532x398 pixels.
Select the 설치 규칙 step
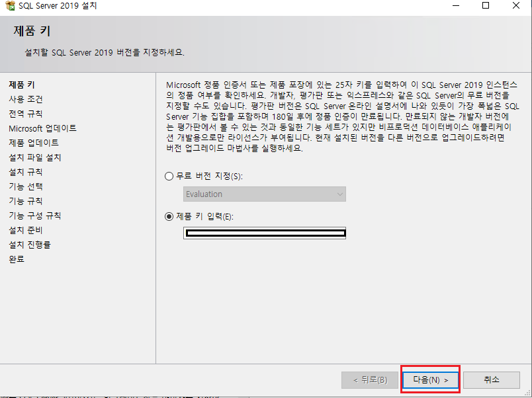pos(26,172)
